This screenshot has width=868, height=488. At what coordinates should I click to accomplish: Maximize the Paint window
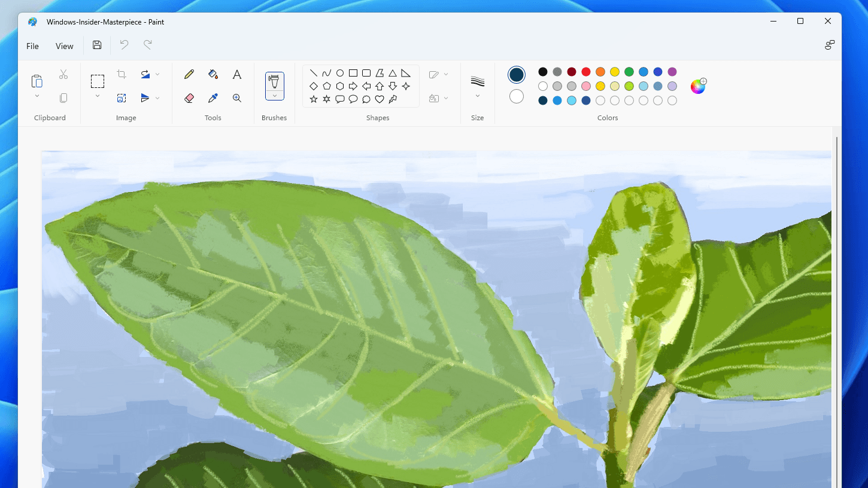click(x=800, y=22)
